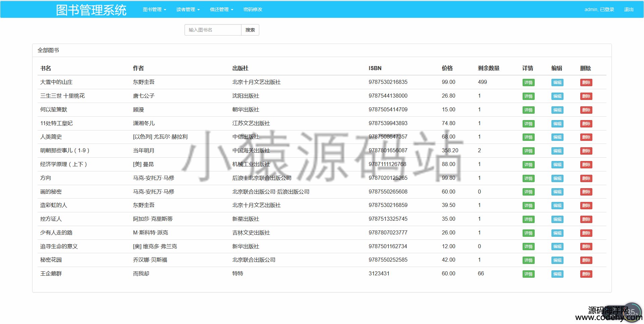Click the 搜索 button
644x324 pixels.
coord(250,30)
